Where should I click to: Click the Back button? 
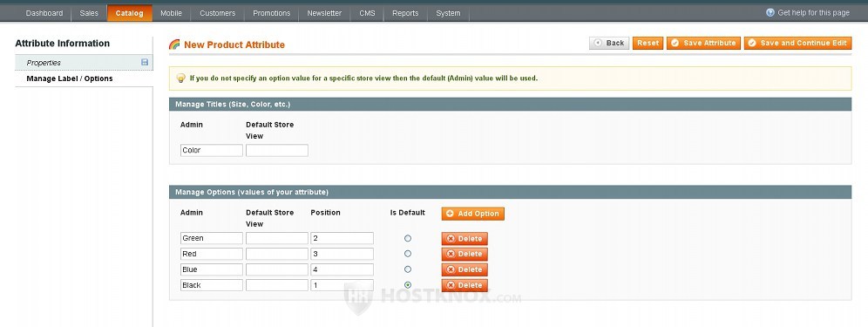coord(609,44)
